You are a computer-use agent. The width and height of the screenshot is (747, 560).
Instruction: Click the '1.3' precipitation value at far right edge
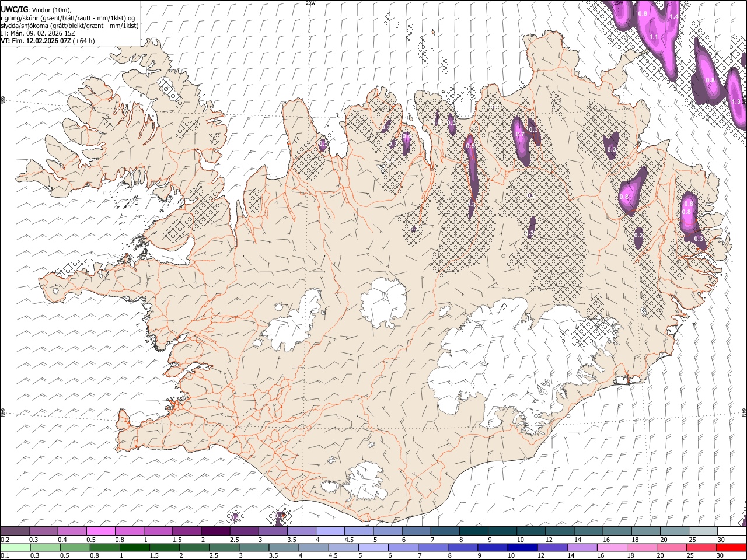[x=736, y=101]
